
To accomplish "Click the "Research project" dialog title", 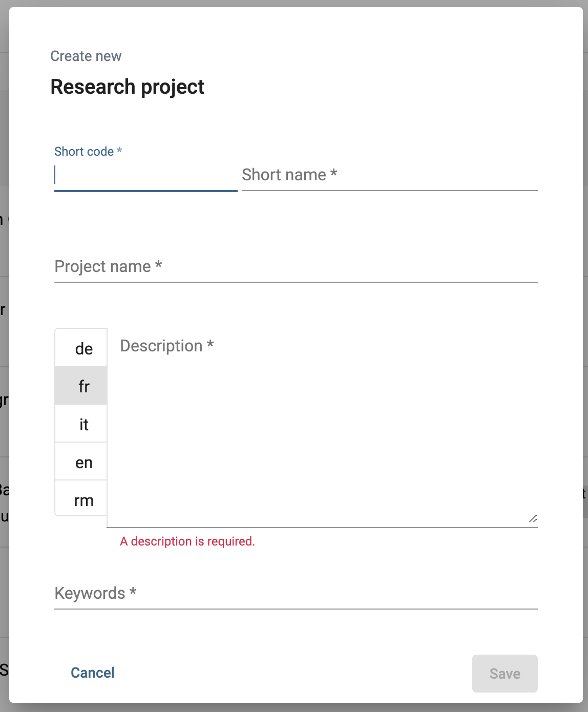I will point(127,87).
